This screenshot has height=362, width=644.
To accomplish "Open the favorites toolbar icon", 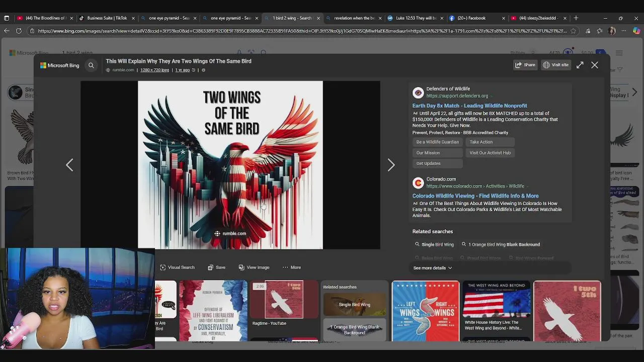I will [x=599, y=31].
